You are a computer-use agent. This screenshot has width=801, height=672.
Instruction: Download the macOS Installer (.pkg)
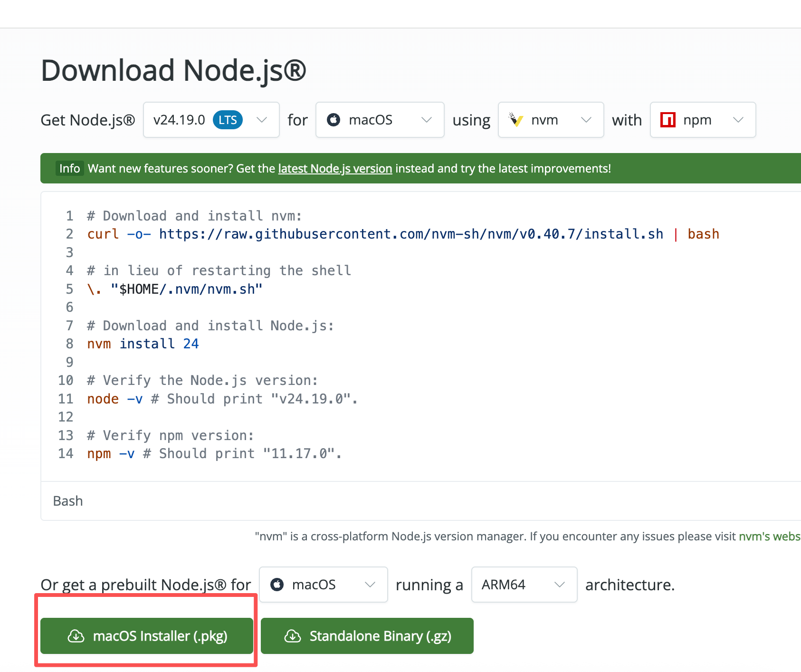(x=147, y=636)
